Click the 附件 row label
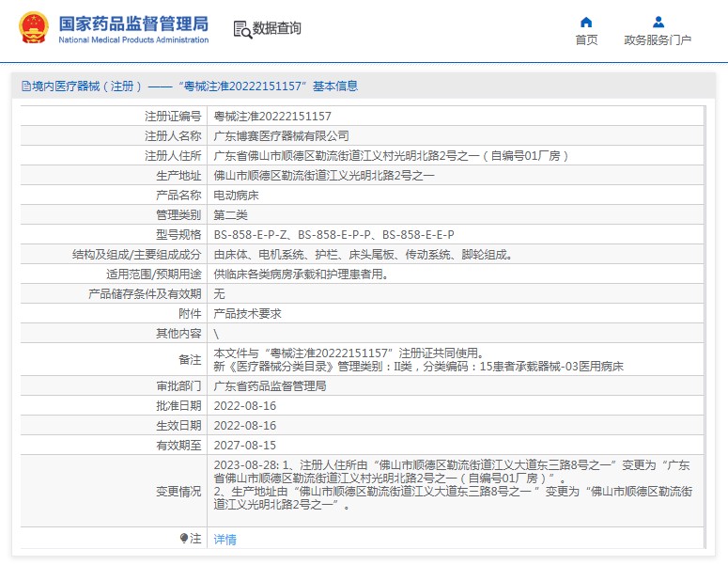 point(190,314)
